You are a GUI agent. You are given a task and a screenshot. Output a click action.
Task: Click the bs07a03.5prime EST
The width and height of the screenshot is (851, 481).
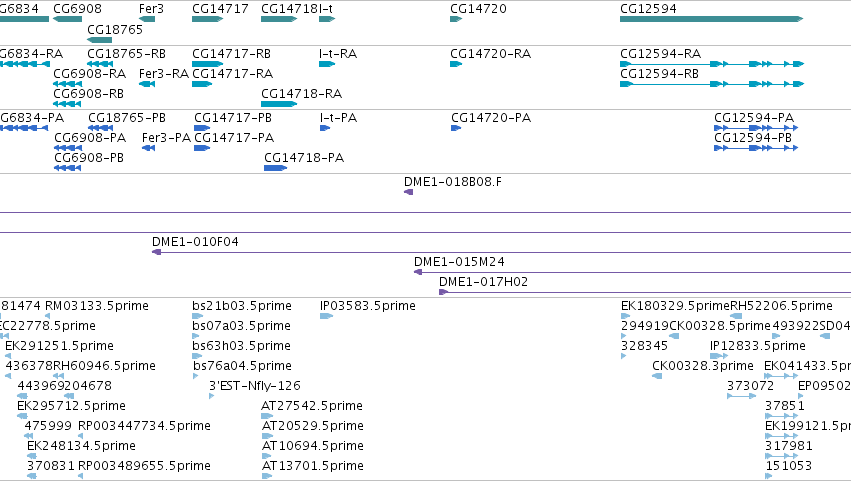point(241,326)
